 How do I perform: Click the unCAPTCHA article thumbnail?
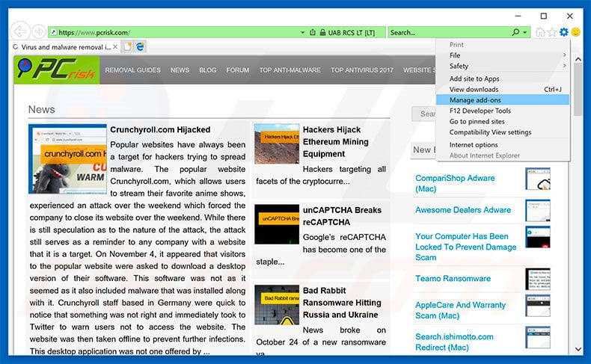[277, 224]
